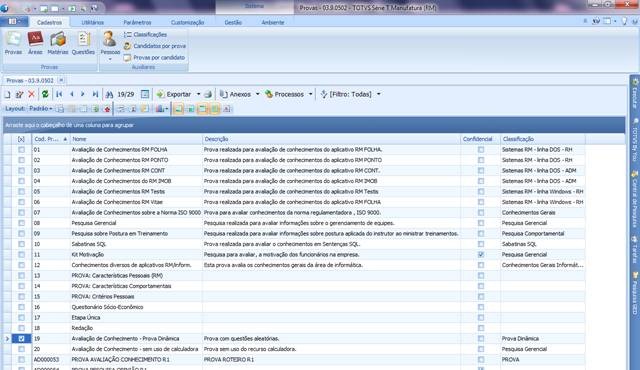Sort by the Nome column header
This screenshot has width=640, height=370.
pyautogui.click(x=136, y=139)
